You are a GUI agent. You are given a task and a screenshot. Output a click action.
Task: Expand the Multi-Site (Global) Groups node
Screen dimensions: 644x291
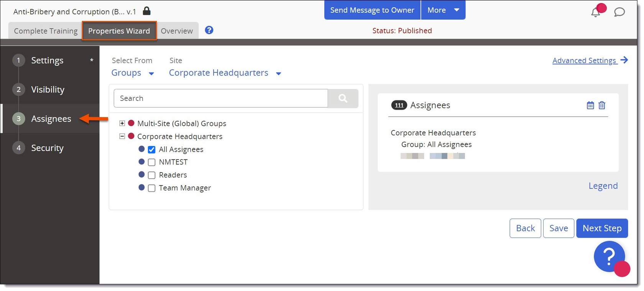(122, 123)
